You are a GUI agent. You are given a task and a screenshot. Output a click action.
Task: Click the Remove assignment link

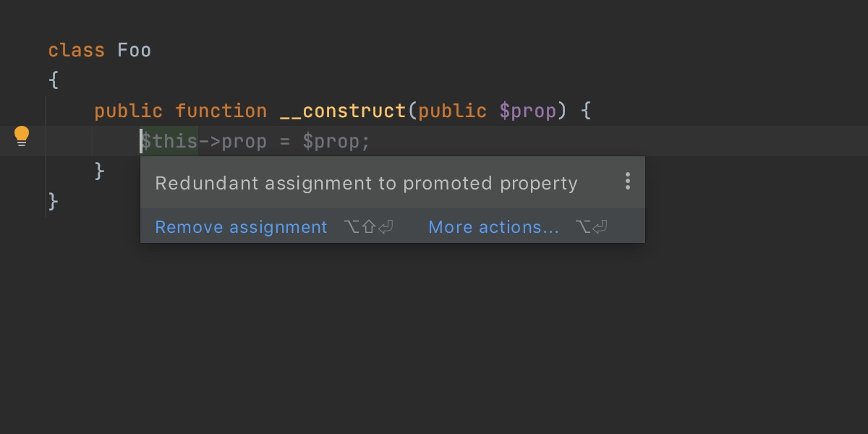241,227
